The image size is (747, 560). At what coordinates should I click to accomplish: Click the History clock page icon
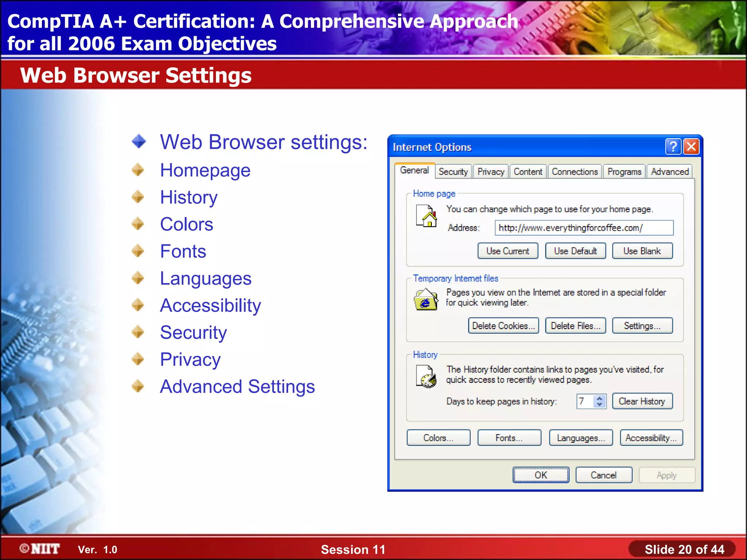pyautogui.click(x=426, y=376)
